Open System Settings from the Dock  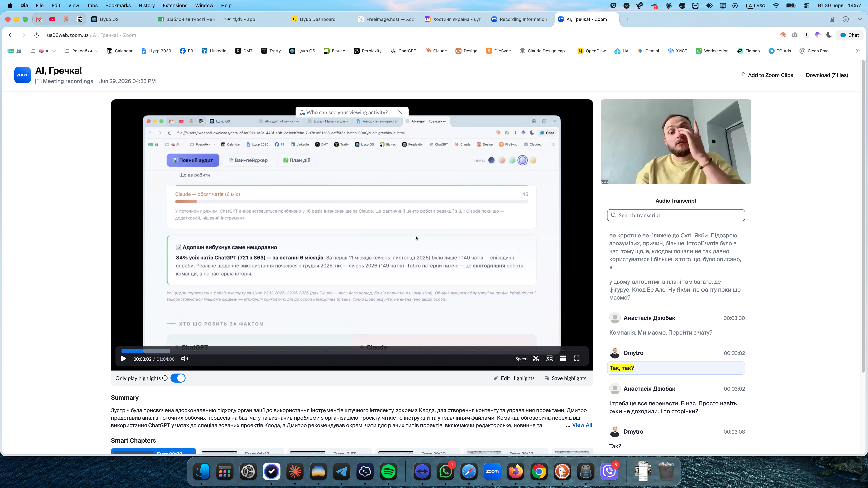pyautogui.click(x=248, y=471)
